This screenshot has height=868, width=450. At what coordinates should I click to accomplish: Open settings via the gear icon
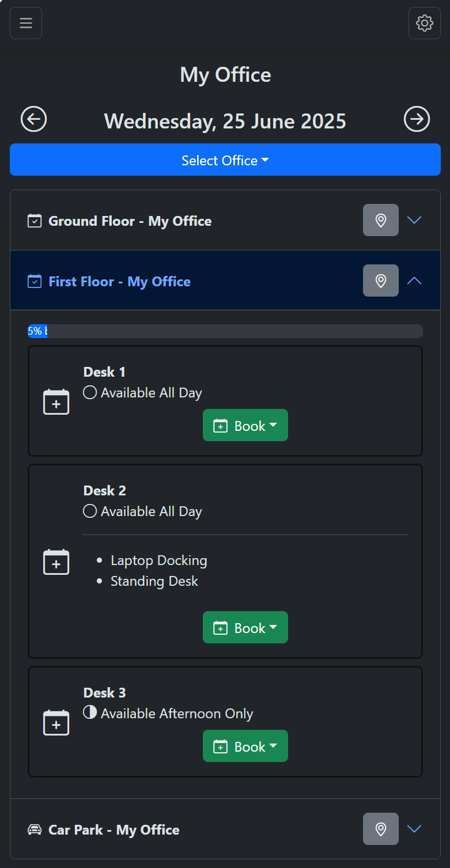coord(424,23)
